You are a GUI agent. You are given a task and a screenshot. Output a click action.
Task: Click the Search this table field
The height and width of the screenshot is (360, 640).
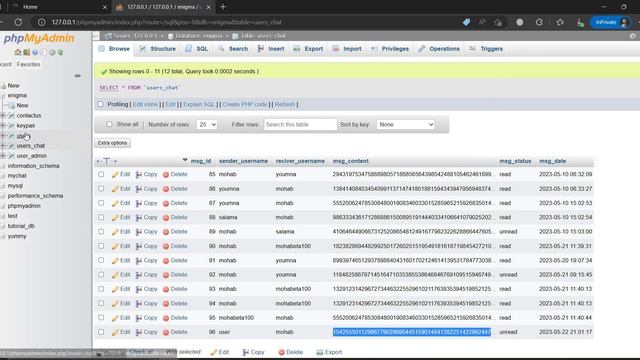click(300, 124)
